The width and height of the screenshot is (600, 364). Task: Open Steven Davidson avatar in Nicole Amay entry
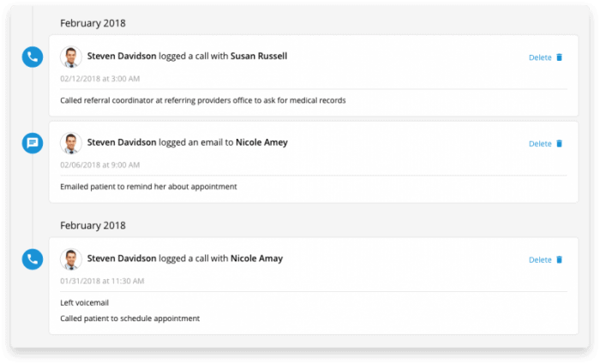71,259
